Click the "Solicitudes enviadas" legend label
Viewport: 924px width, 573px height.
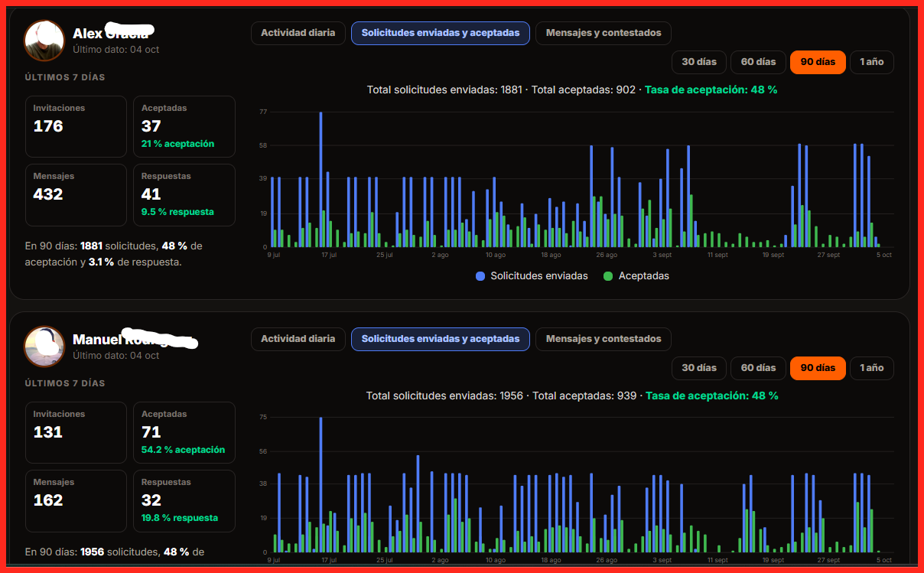[x=539, y=275]
